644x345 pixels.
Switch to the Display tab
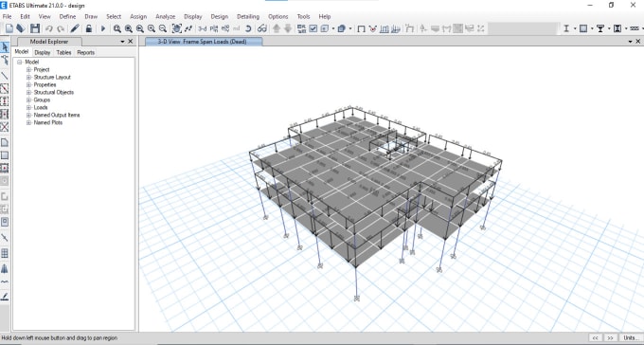[43, 52]
